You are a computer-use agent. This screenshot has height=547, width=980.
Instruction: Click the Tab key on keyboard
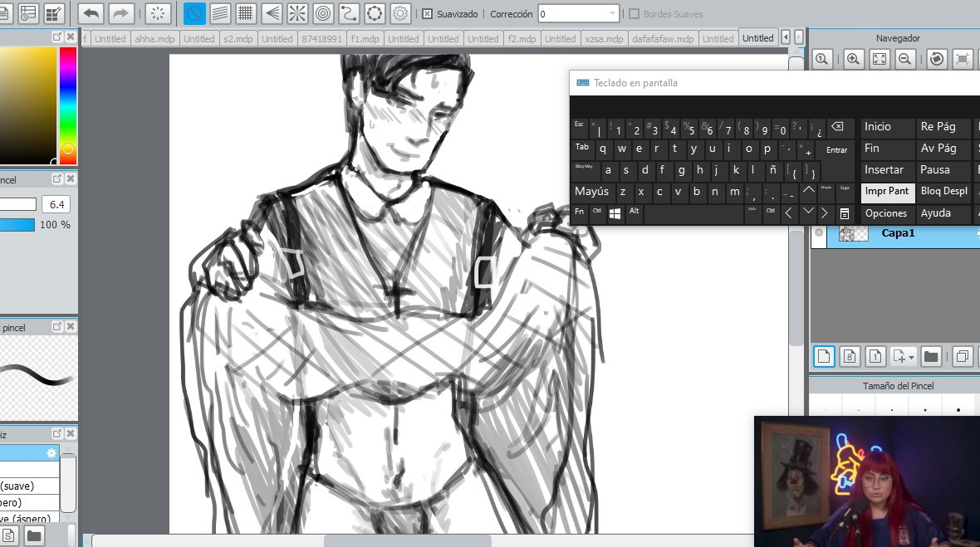[582, 148]
